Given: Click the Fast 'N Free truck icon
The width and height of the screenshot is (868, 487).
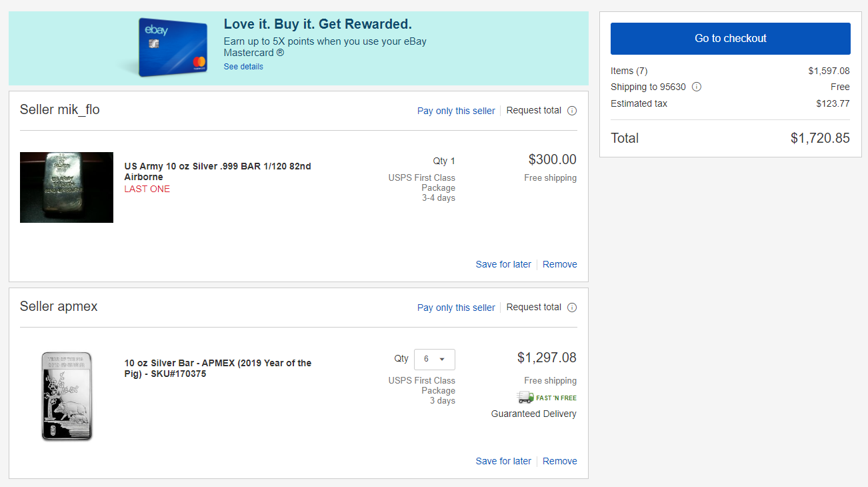Looking at the screenshot, I should [x=526, y=398].
